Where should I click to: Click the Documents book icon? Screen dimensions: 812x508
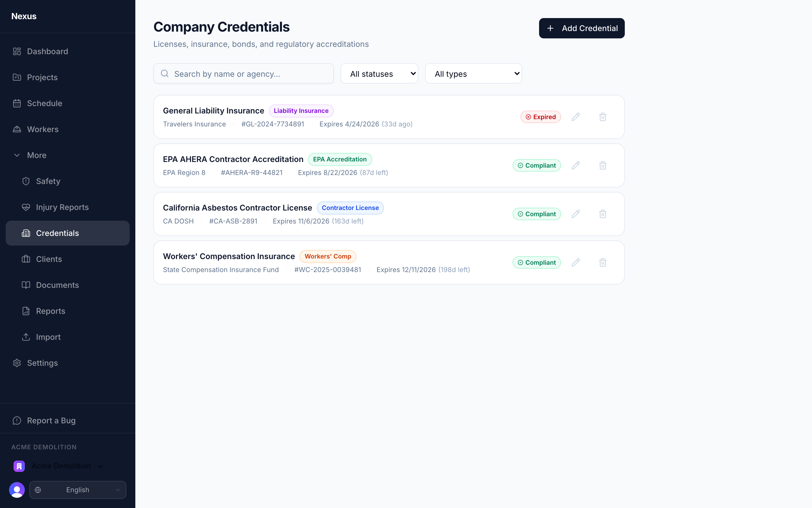click(x=26, y=285)
